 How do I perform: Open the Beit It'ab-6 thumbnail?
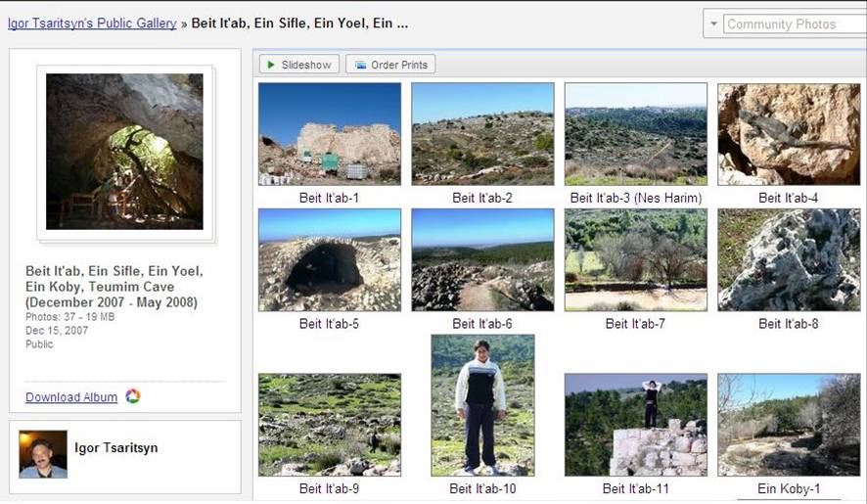click(x=482, y=259)
